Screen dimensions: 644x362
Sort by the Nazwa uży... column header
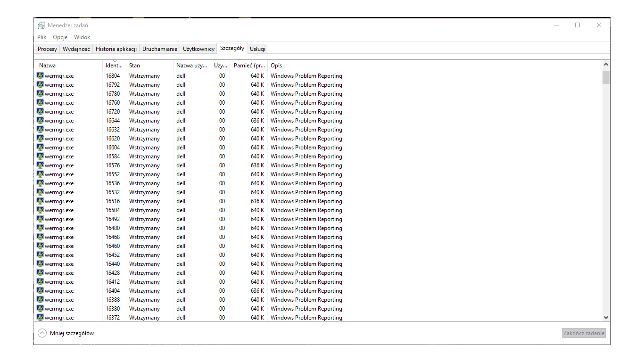click(x=192, y=66)
